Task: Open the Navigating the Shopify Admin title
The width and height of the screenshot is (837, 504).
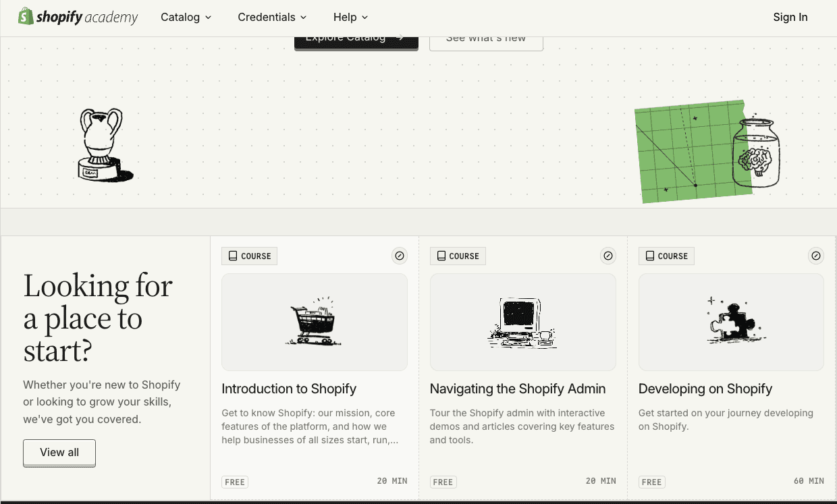Action: click(x=518, y=389)
